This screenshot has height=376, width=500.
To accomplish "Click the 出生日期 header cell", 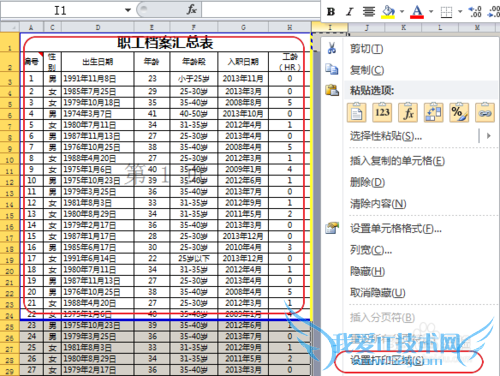I will 98,62.
